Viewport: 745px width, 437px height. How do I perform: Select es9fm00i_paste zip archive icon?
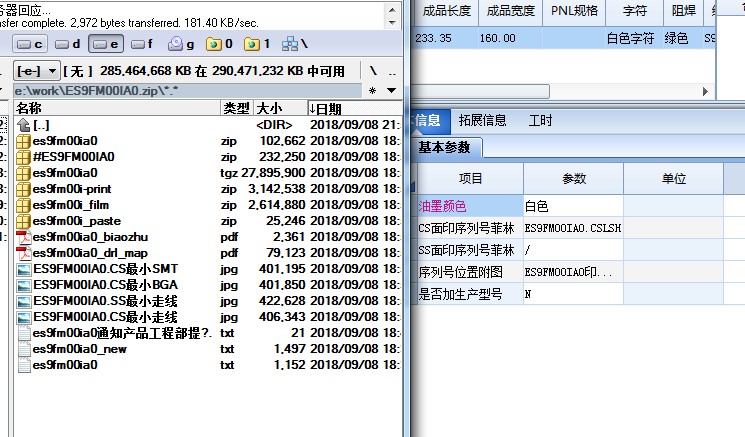coord(23,221)
